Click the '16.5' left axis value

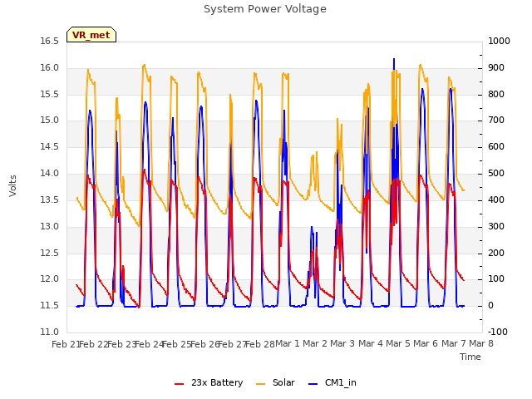click(x=50, y=41)
